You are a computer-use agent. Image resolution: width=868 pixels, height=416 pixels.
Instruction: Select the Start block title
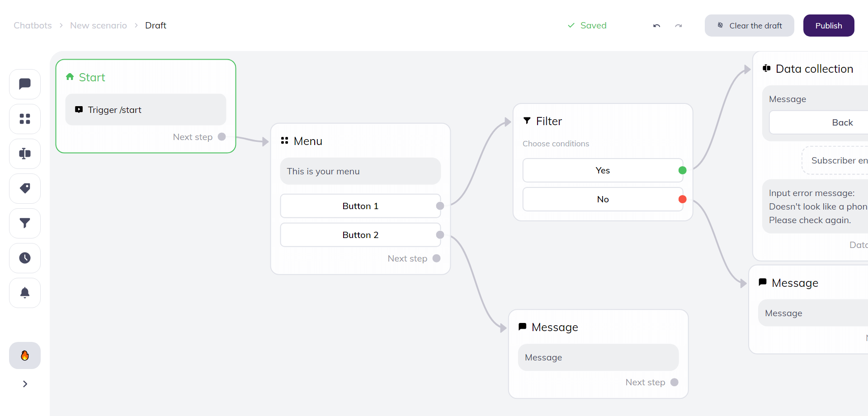92,77
